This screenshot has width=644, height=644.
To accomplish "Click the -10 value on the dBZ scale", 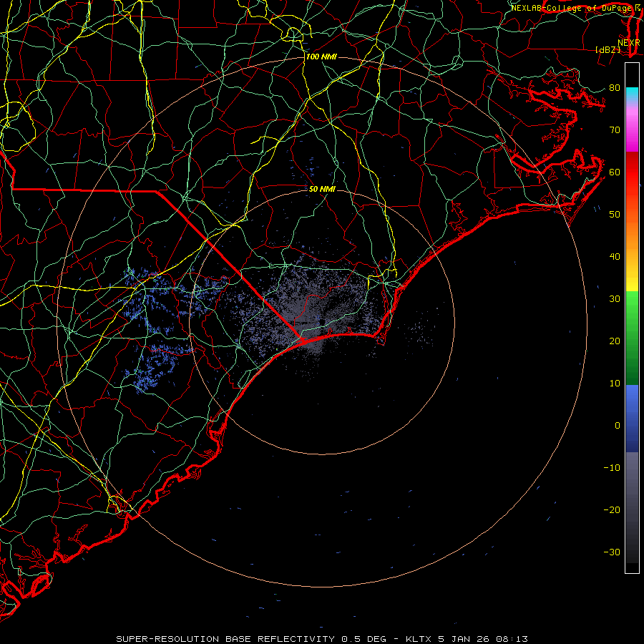I will [612, 468].
